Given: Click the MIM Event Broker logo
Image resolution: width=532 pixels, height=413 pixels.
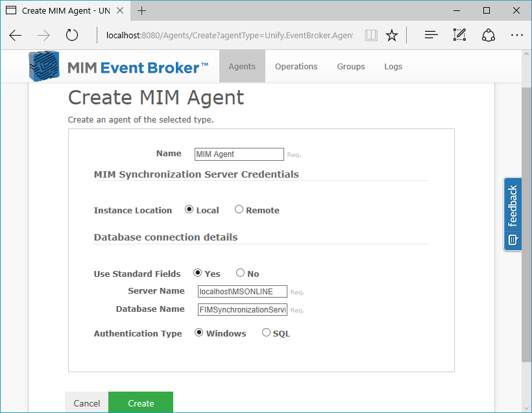Looking at the screenshot, I should pyautogui.click(x=119, y=67).
